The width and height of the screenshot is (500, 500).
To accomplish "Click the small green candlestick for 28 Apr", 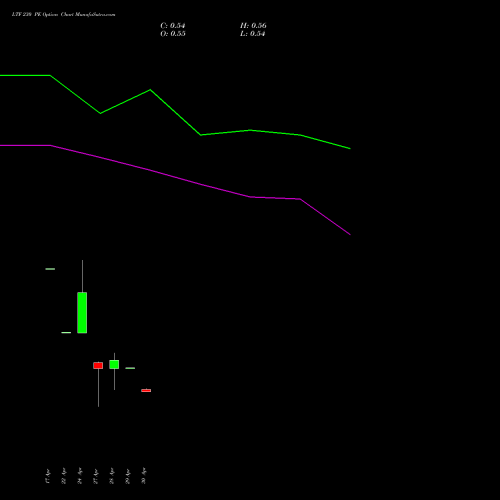I will tap(114, 364).
